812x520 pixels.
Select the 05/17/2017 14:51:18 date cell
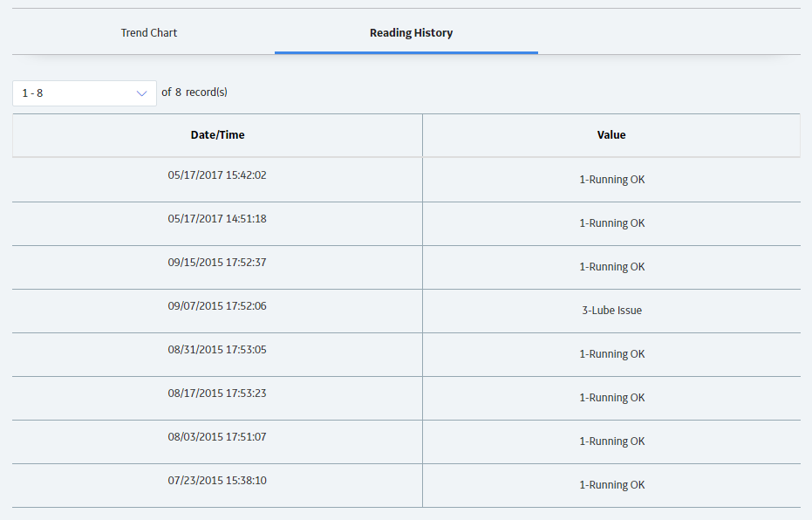click(217, 223)
